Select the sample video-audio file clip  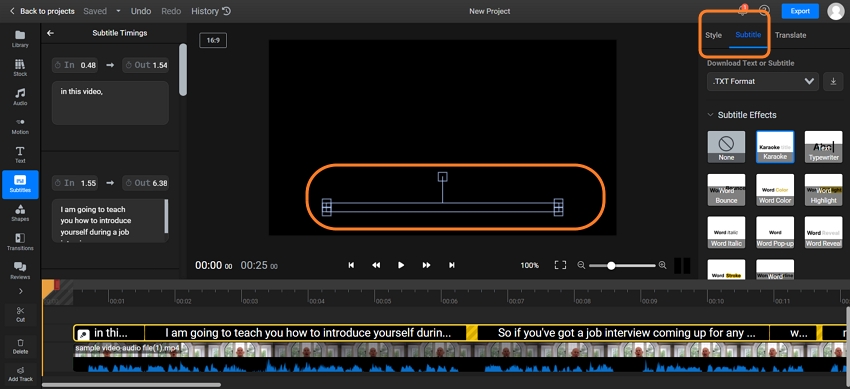coord(461,357)
